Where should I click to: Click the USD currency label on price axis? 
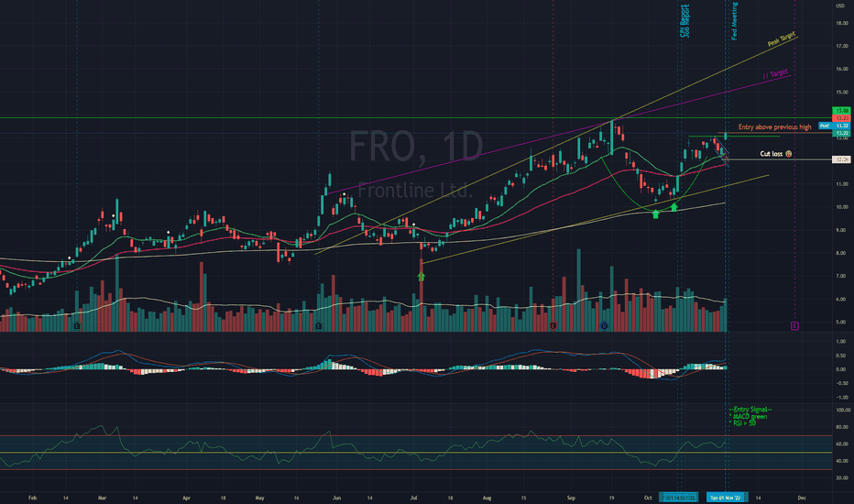pos(840,5)
